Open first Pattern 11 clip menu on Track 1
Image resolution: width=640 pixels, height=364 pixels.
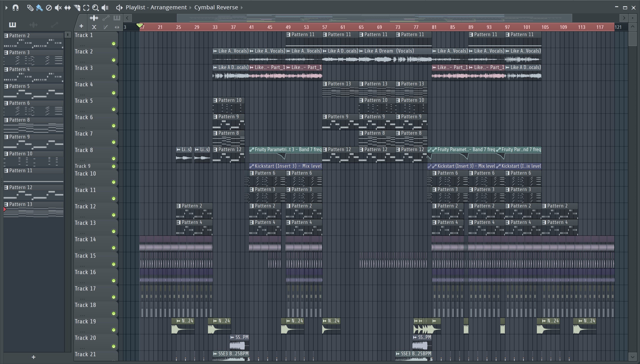(288, 34)
